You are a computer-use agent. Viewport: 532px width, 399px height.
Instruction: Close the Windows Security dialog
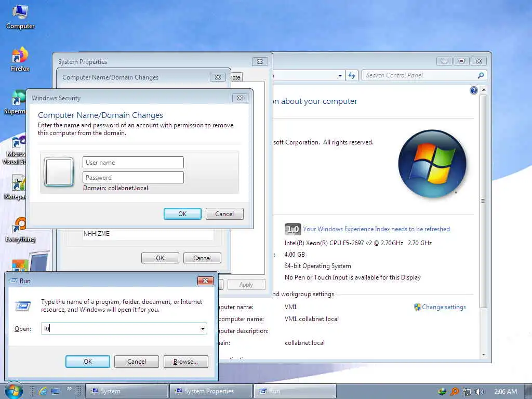point(240,98)
